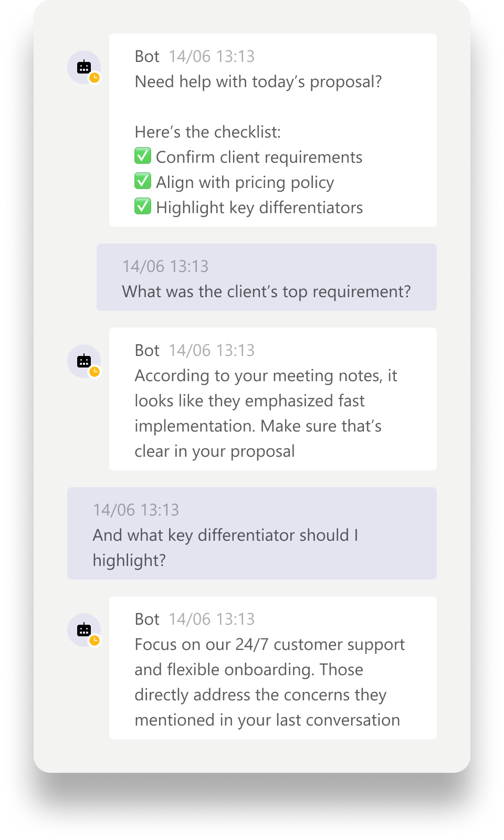Click the timestamp on the checklist message
The image size is (504, 840).
click(x=212, y=57)
